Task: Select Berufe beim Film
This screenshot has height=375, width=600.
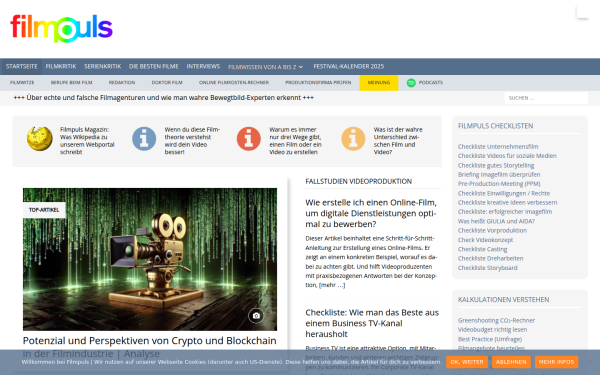Action: click(x=72, y=83)
